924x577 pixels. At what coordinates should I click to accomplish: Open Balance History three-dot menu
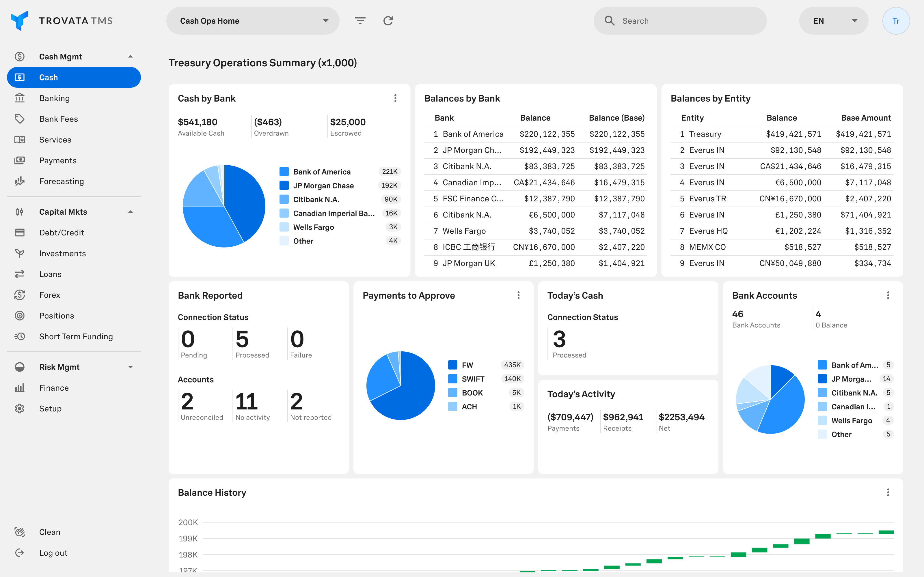pyautogui.click(x=888, y=492)
